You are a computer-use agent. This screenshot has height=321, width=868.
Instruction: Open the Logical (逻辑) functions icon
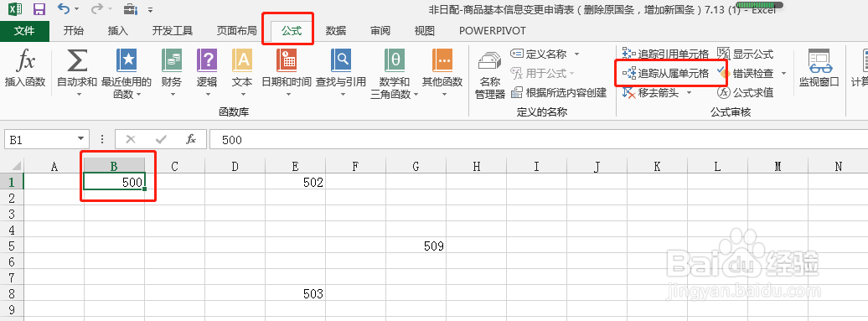tap(206, 61)
